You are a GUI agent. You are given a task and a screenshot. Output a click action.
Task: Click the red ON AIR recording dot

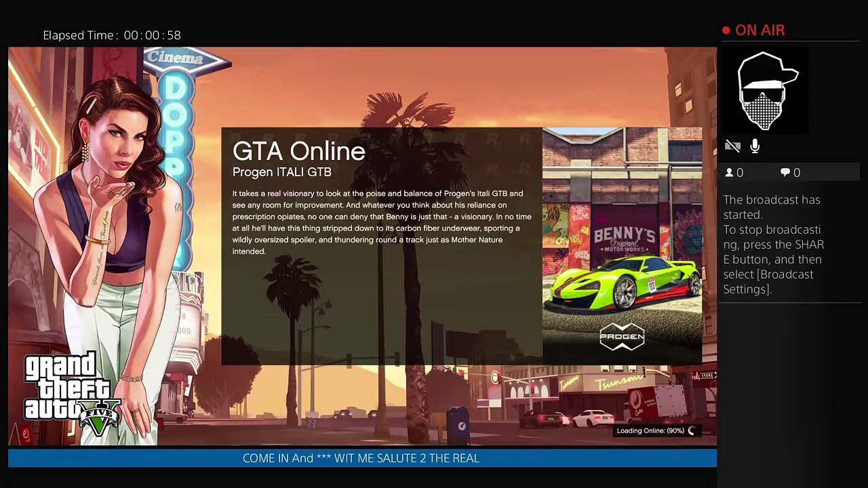pos(726,30)
